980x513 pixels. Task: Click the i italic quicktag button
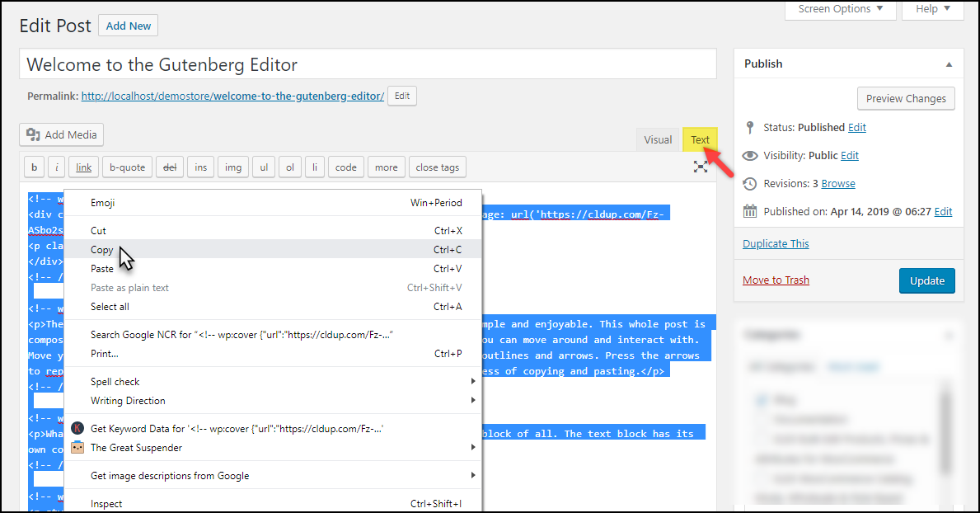pos(56,167)
